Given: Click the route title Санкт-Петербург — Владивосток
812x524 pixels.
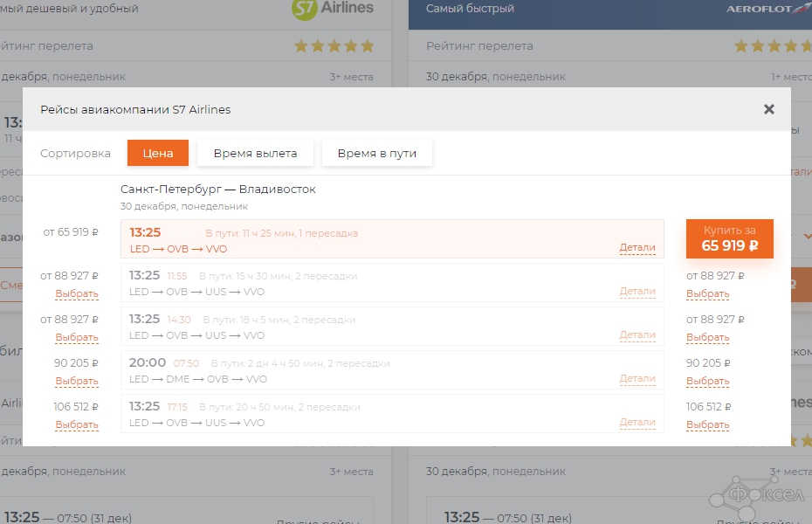Looking at the screenshot, I should click(218, 189).
